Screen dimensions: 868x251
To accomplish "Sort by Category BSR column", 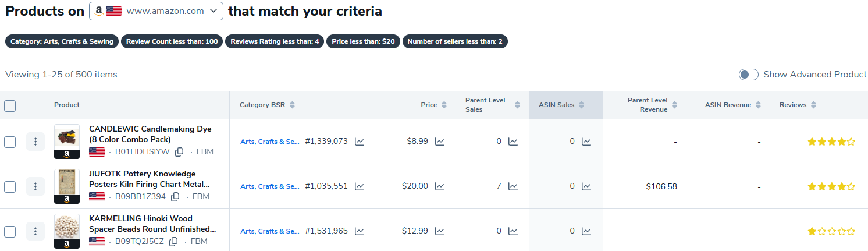I will tap(266, 105).
